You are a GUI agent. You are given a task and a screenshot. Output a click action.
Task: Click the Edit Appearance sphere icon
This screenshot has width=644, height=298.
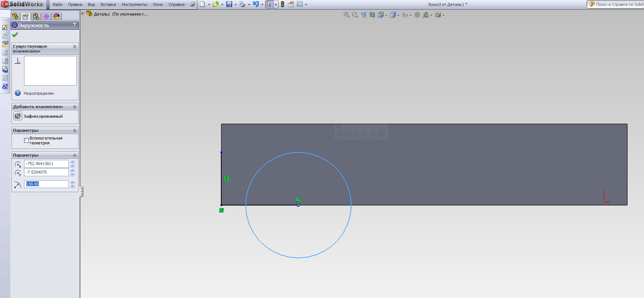(x=417, y=15)
